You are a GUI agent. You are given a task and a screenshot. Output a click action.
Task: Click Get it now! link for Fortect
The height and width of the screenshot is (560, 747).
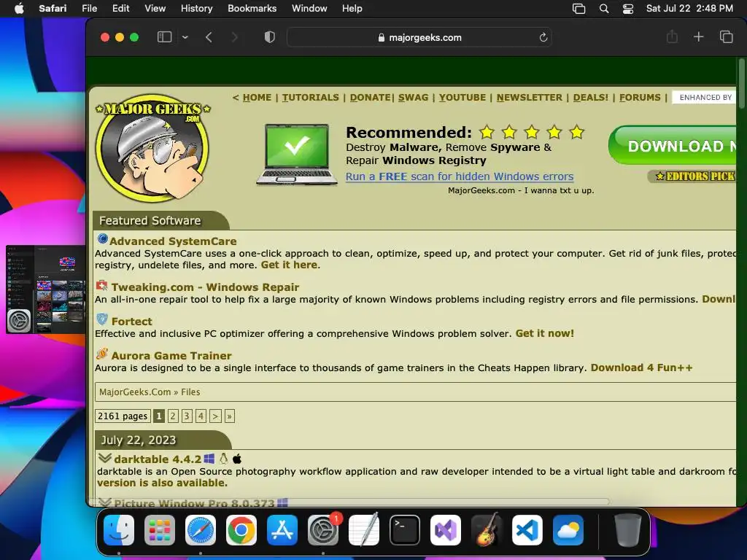(544, 333)
